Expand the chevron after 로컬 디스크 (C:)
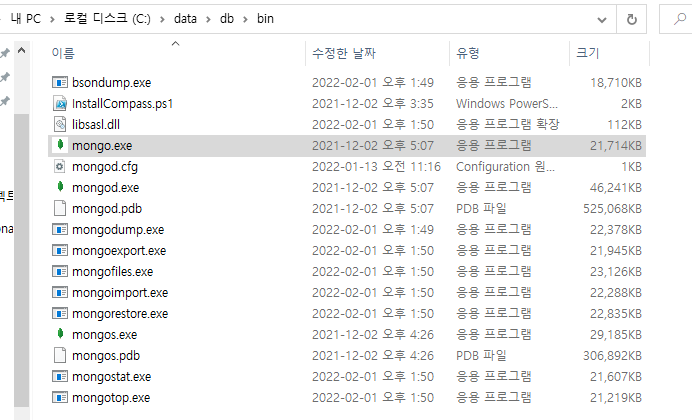 [162, 19]
